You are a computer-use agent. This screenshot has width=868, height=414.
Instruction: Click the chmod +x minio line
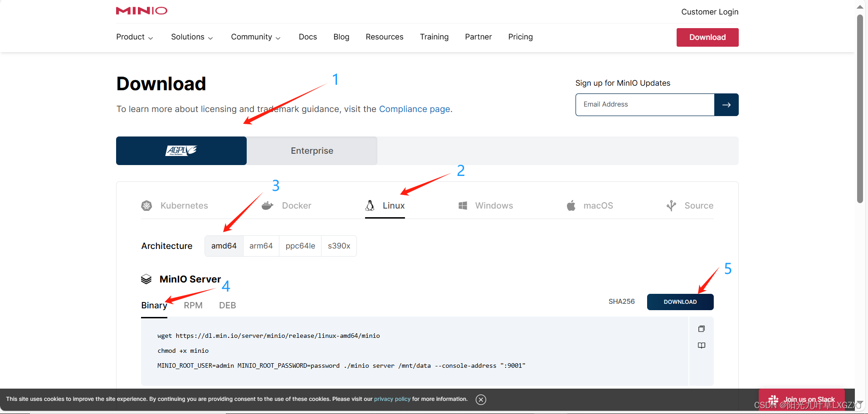pyautogui.click(x=183, y=351)
